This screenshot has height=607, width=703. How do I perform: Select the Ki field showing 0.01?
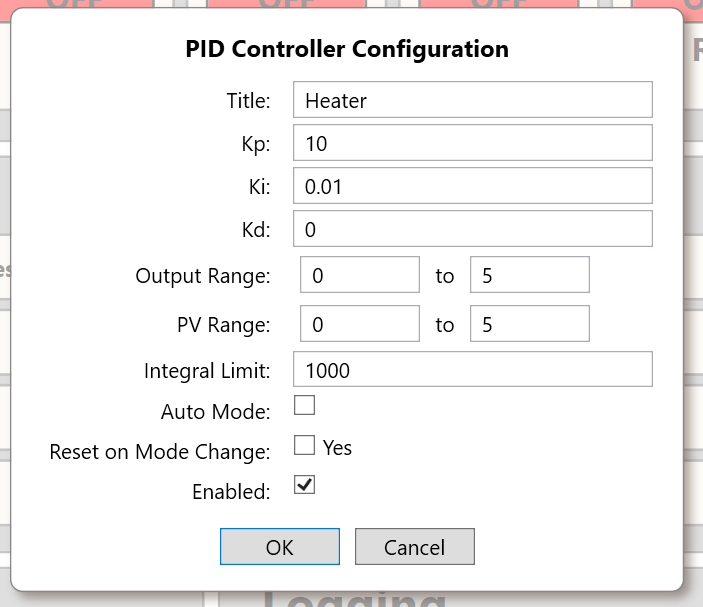click(473, 186)
